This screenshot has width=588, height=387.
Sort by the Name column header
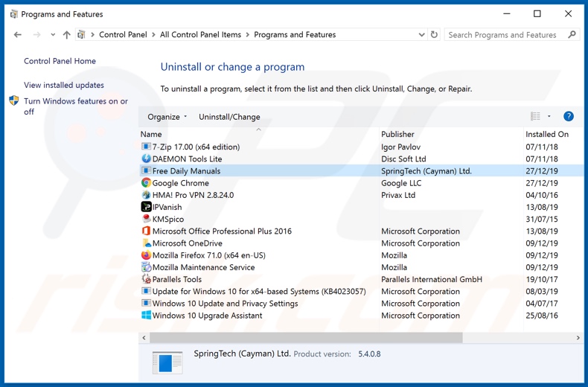pos(151,134)
